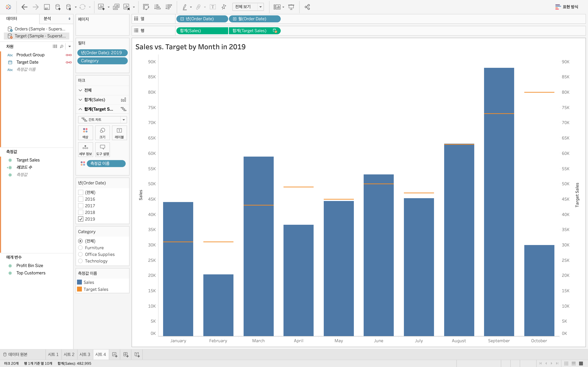Screen dimensions: 588x367
Task: Open presentation mode icon
Action: click(x=291, y=7)
